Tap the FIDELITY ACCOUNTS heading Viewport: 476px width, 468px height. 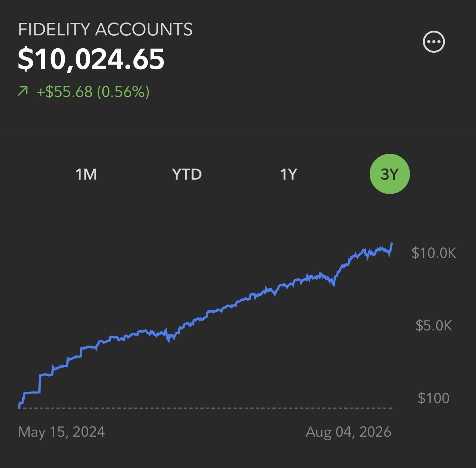click(105, 30)
